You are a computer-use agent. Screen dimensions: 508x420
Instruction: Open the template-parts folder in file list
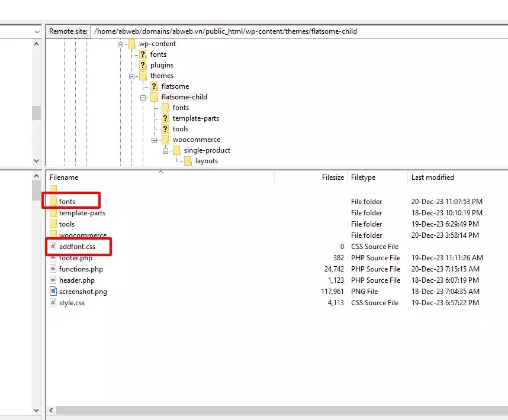point(82,213)
